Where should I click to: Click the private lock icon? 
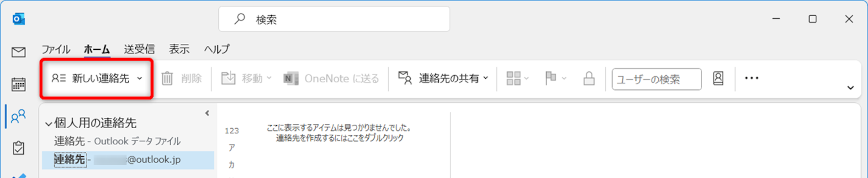(589, 78)
